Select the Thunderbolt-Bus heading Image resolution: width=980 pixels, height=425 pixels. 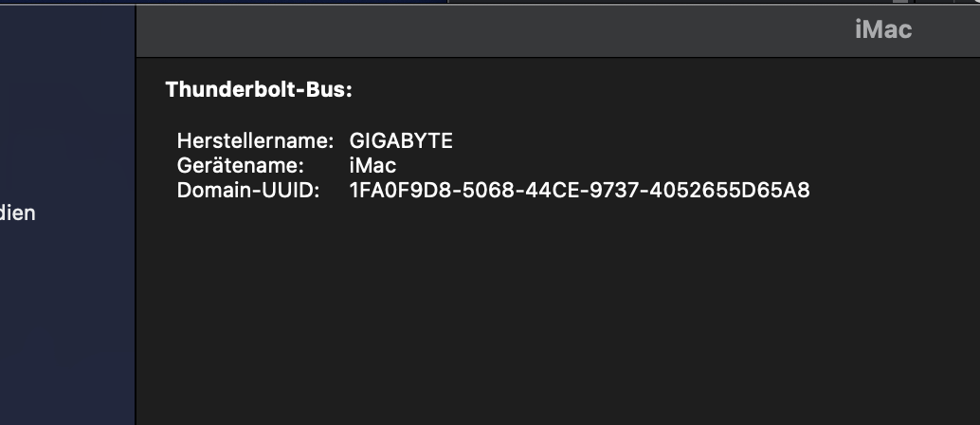coord(259,90)
